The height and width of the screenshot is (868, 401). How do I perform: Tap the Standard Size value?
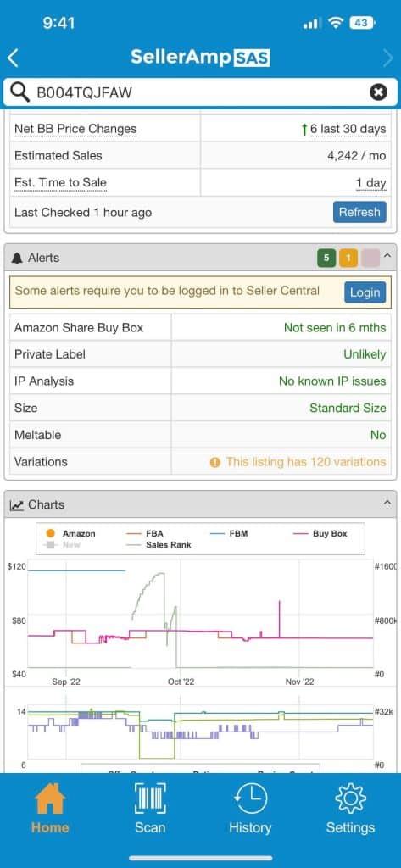pyautogui.click(x=348, y=408)
